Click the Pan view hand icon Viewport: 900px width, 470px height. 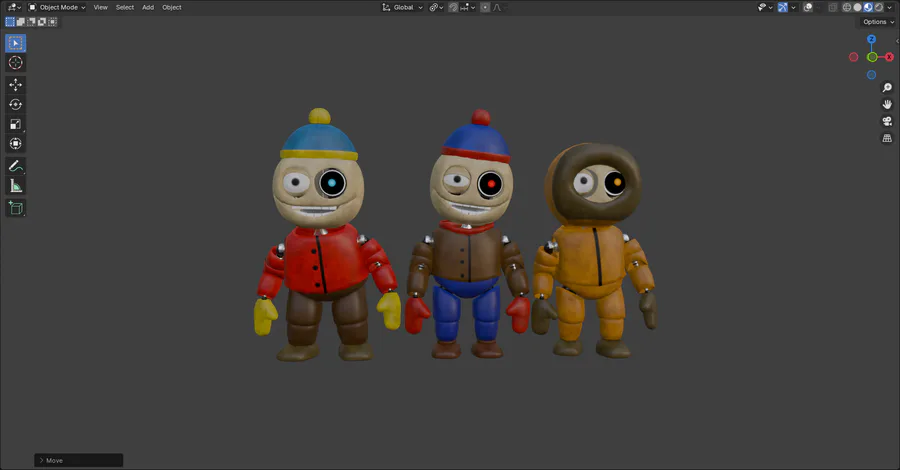click(x=887, y=104)
